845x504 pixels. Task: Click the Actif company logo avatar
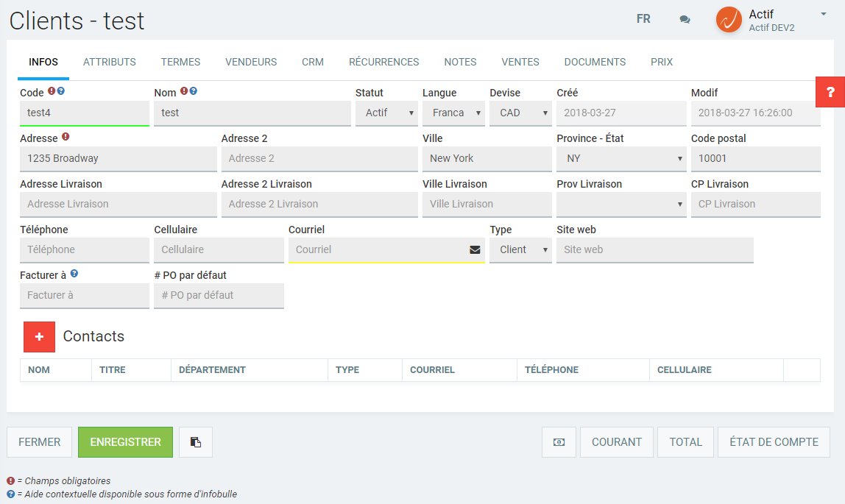coord(729,20)
